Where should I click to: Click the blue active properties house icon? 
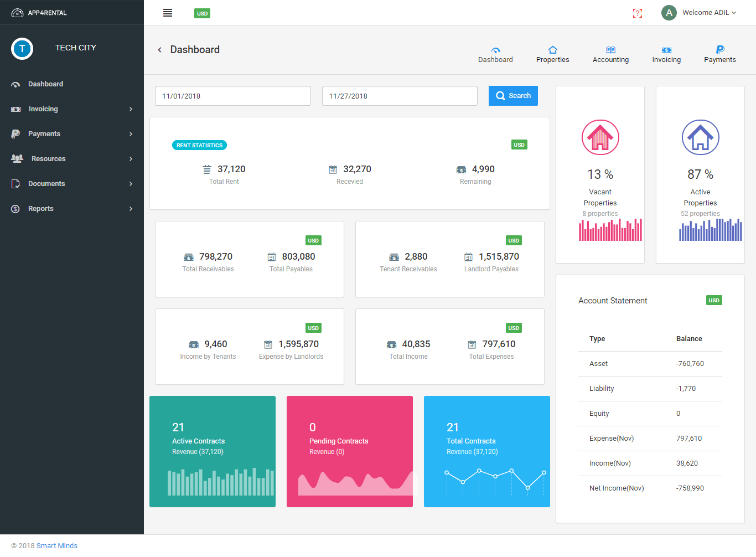[x=701, y=137]
